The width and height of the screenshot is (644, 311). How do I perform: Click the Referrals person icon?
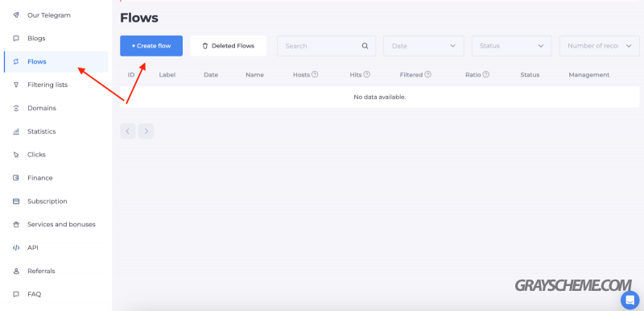pyautogui.click(x=16, y=272)
